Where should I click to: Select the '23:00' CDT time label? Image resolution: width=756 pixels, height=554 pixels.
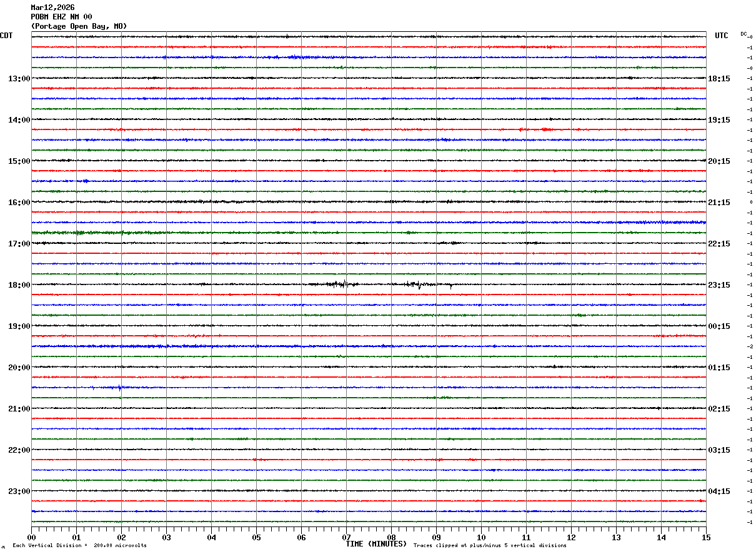point(19,491)
